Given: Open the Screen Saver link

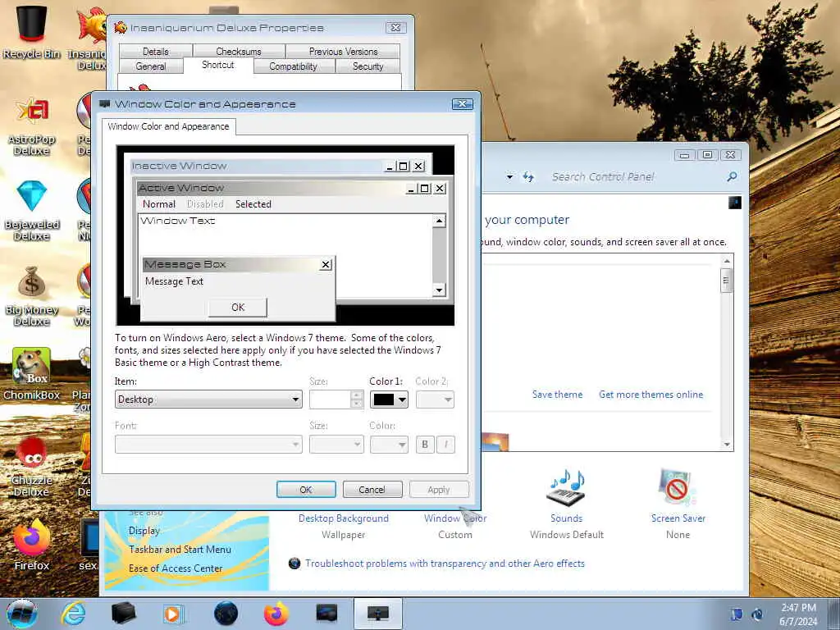Looking at the screenshot, I should [678, 518].
